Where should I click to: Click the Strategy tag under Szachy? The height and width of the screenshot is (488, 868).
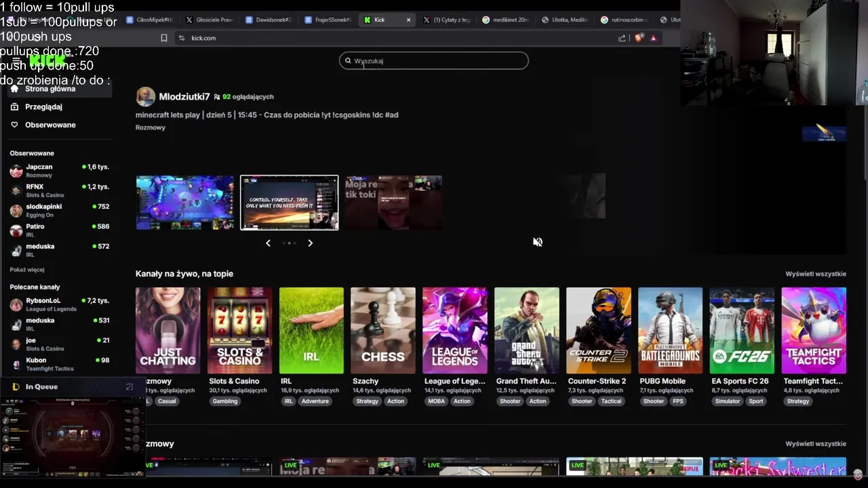[367, 401]
